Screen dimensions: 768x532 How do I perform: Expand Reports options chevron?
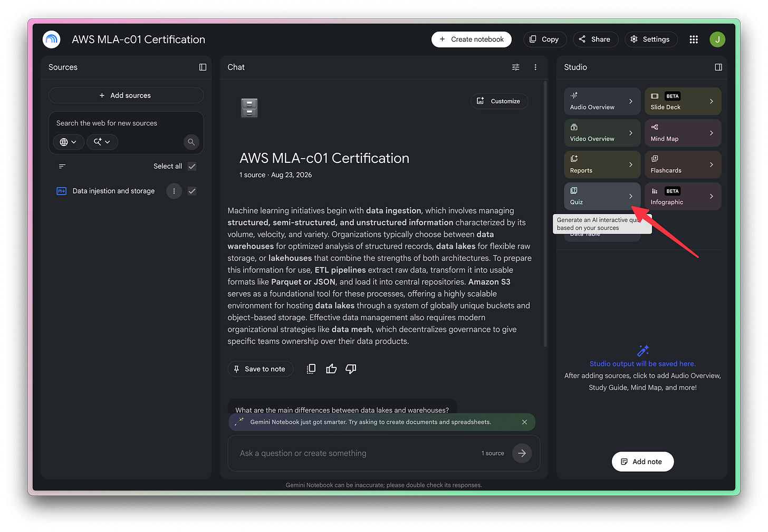click(630, 165)
